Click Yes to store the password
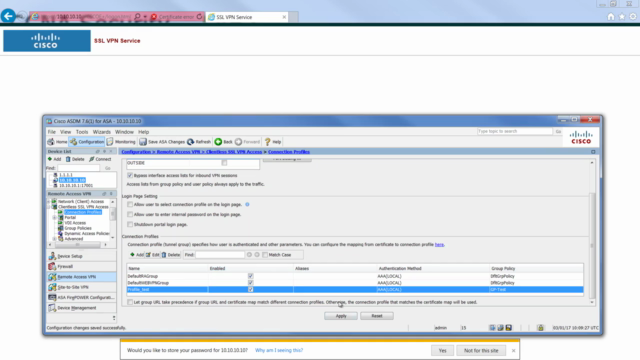 [442, 350]
